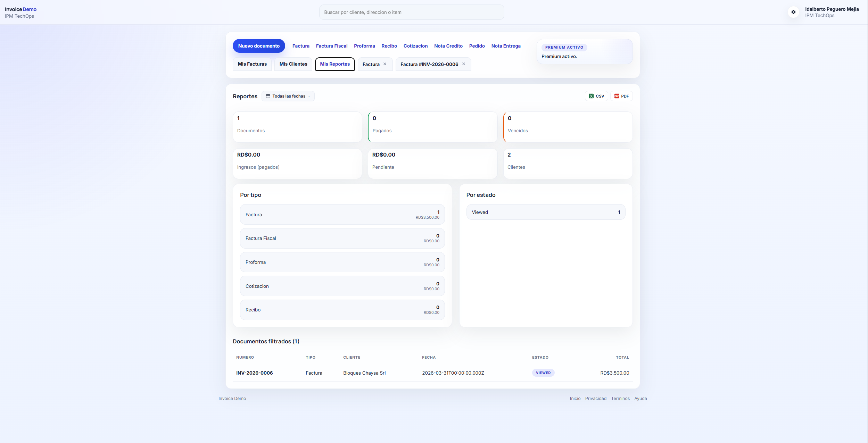Open the Privacidad footer link
The image size is (868, 443).
click(x=595, y=398)
